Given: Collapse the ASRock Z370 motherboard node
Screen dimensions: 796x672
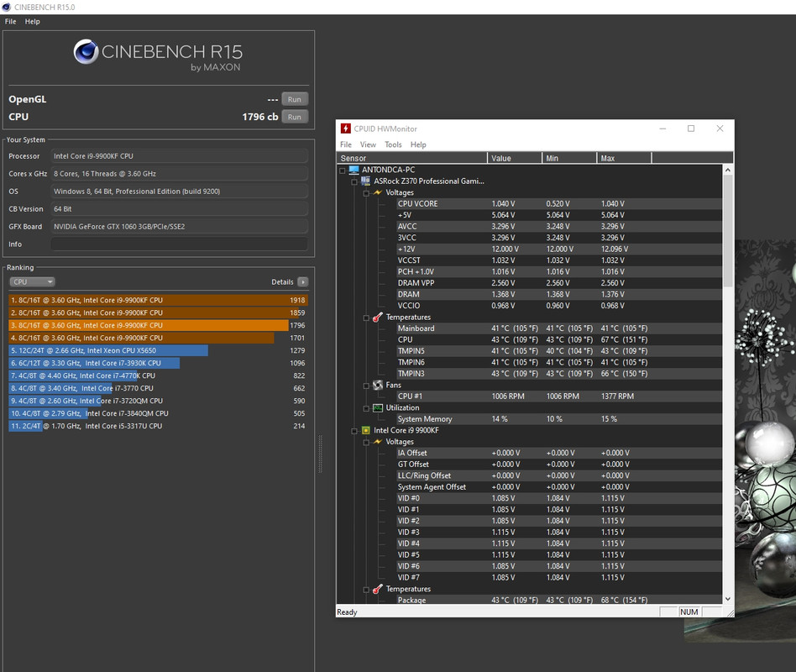Looking at the screenshot, I should pyautogui.click(x=354, y=181).
